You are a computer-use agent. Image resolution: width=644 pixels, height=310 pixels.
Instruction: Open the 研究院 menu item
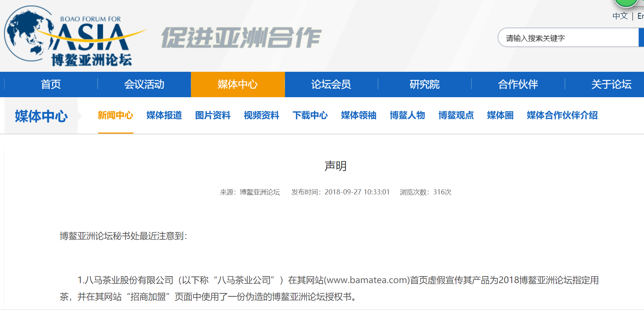coord(425,84)
